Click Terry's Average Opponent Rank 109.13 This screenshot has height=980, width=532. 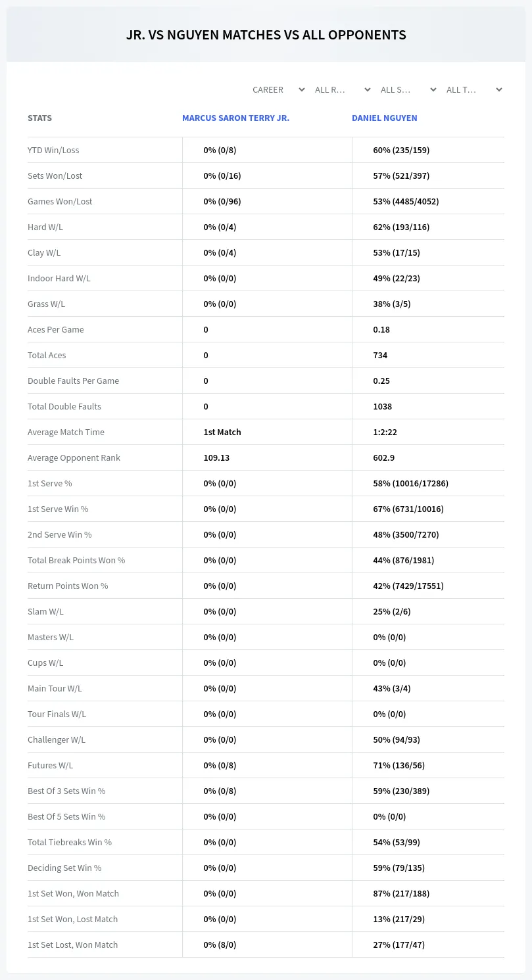click(x=216, y=457)
